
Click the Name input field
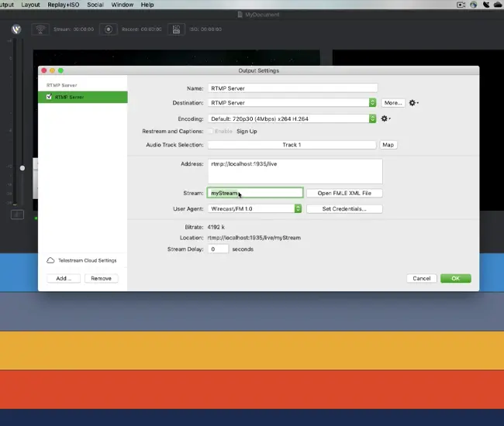pos(292,88)
